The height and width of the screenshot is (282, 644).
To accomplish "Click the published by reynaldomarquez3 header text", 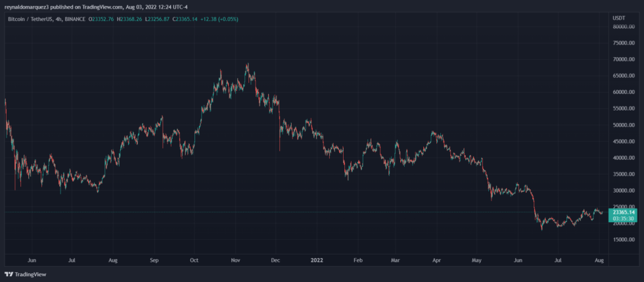I will 96,7.
